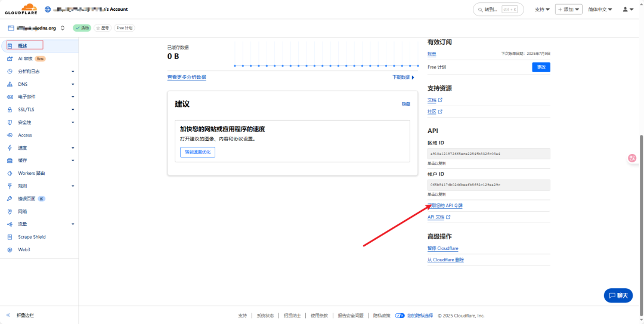Open the API documentation link
The height and width of the screenshot is (324, 644).
439,217
